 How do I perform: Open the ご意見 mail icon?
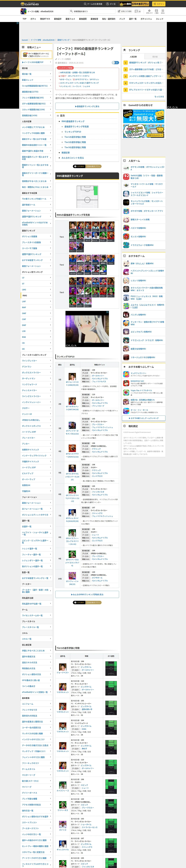coord(156,11)
